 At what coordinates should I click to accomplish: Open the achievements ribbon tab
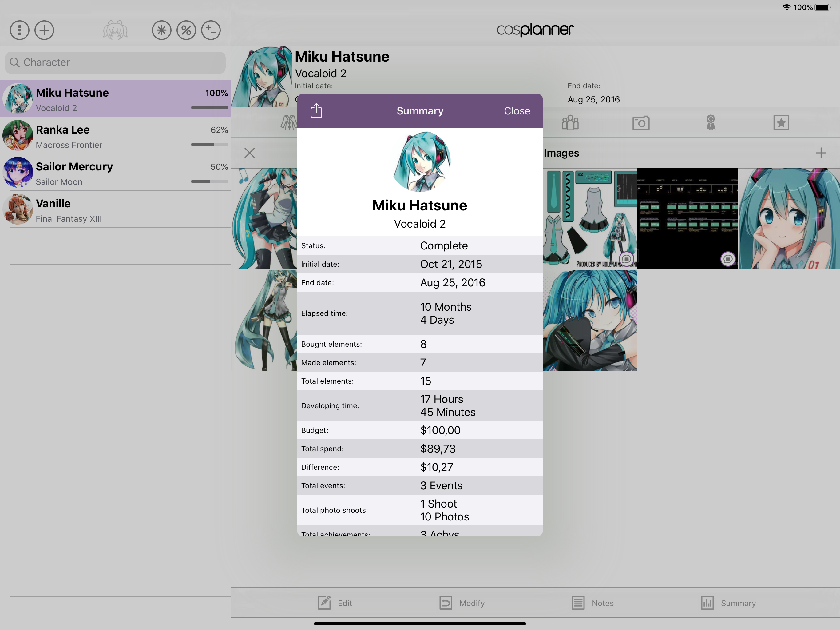[711, 123]
